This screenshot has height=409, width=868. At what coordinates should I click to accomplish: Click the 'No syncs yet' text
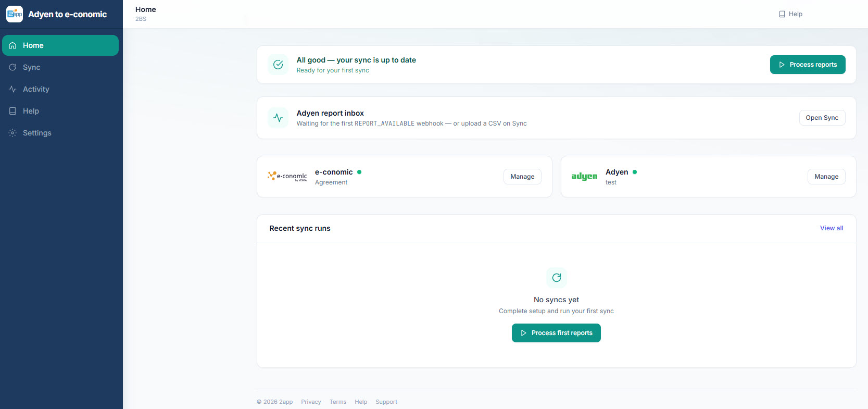[556, 300]
